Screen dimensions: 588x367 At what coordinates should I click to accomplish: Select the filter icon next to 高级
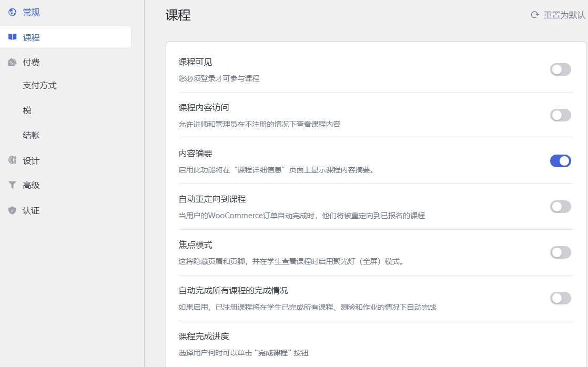[x=13, y=185]
